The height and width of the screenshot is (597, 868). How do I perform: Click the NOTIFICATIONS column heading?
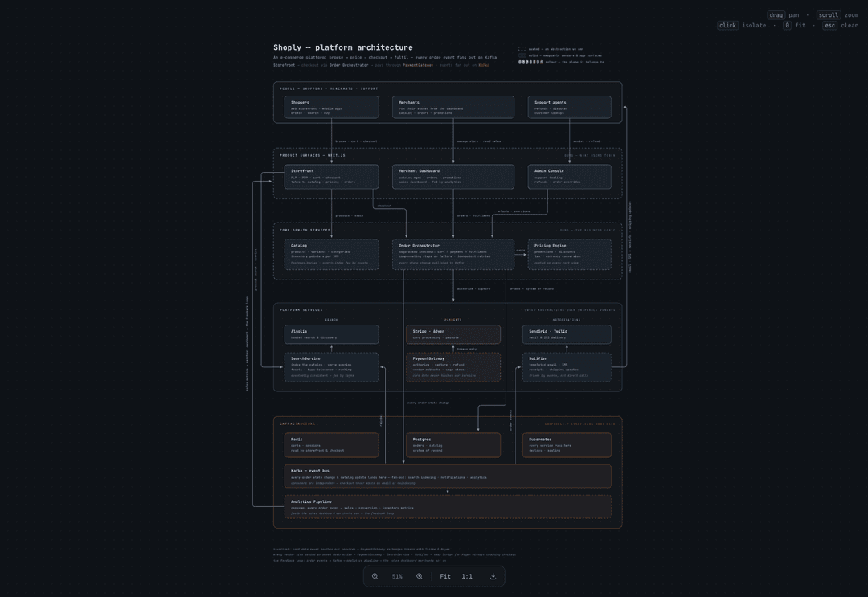coord(567,320)
